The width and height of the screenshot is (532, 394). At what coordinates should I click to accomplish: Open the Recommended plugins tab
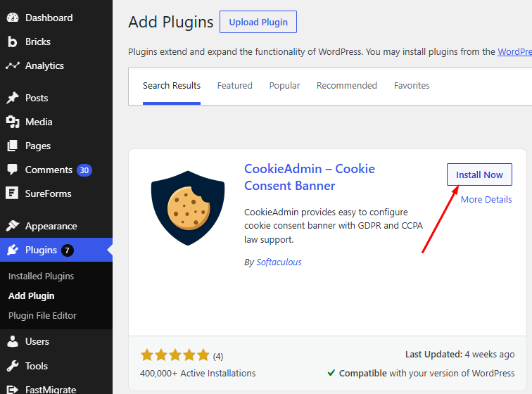tap(347, 86)
